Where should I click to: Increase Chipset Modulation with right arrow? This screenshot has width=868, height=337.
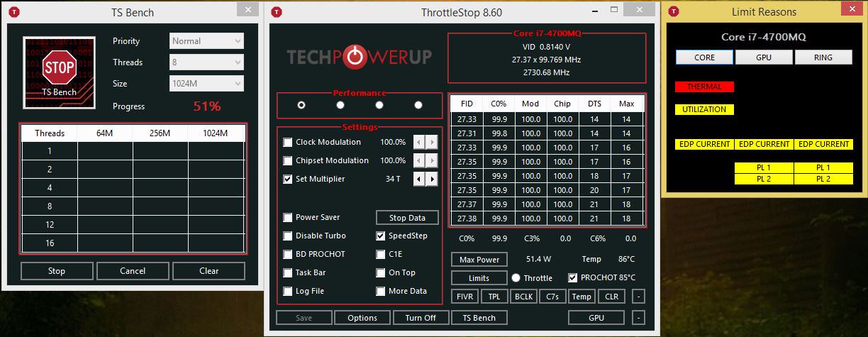[x=432, y=160]
